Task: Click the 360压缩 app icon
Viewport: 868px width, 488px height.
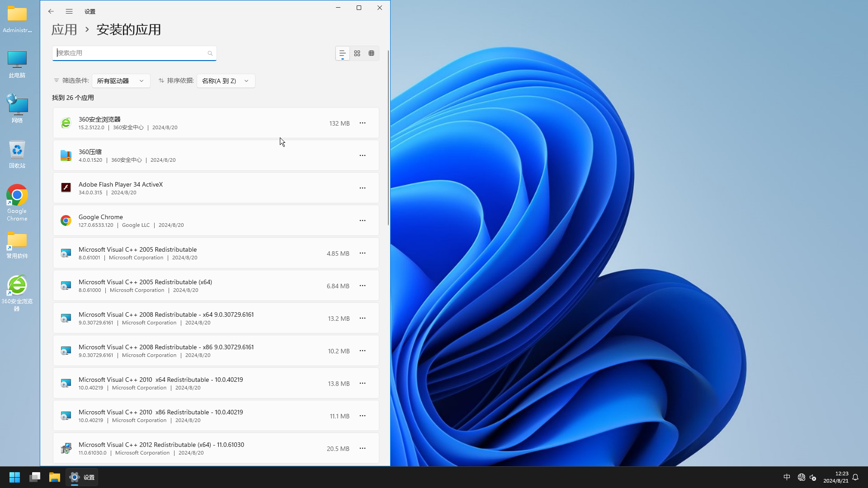Action: 66,155
